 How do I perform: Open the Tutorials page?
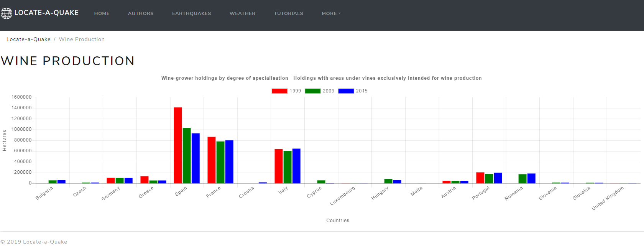coord(288,13)
